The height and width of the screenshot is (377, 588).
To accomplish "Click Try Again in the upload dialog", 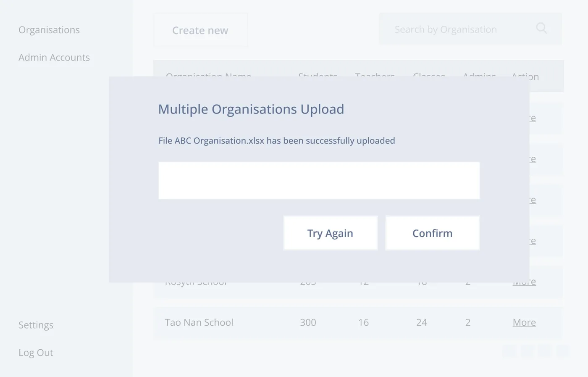I will pos(331,233).
